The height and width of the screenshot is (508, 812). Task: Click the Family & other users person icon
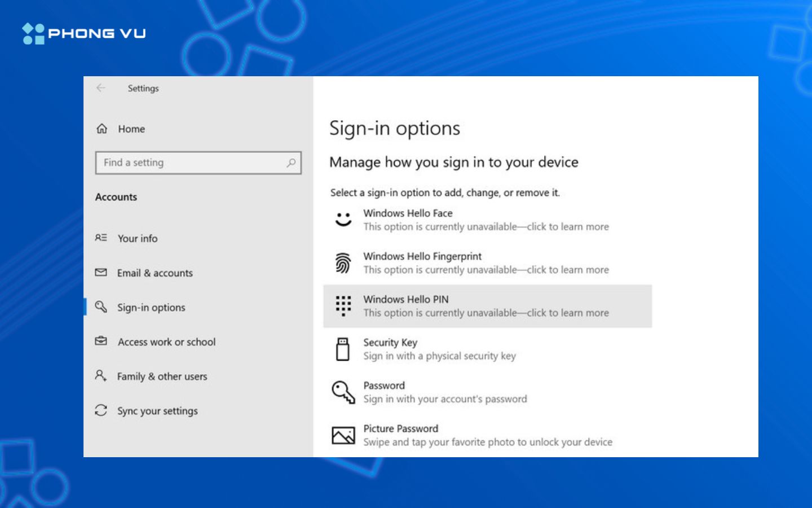(x=101, y=376)
